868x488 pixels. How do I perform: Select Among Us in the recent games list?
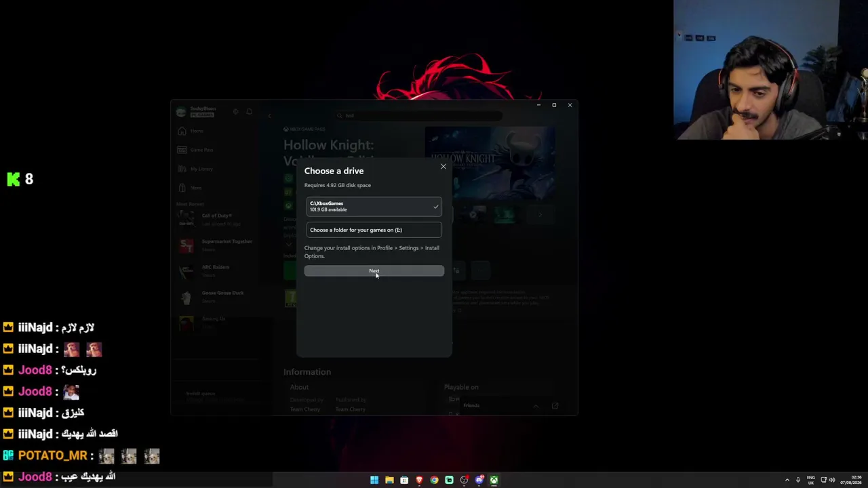pyautogui.click(x=216, y=322)
